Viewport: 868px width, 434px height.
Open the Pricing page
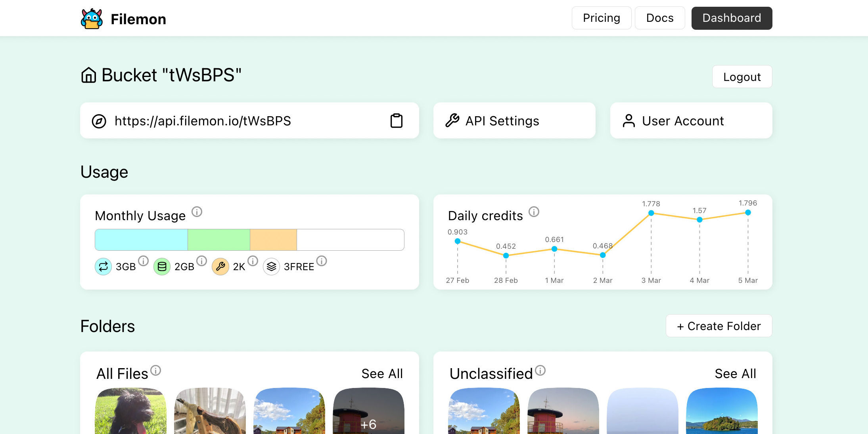[x=601, y=18]
